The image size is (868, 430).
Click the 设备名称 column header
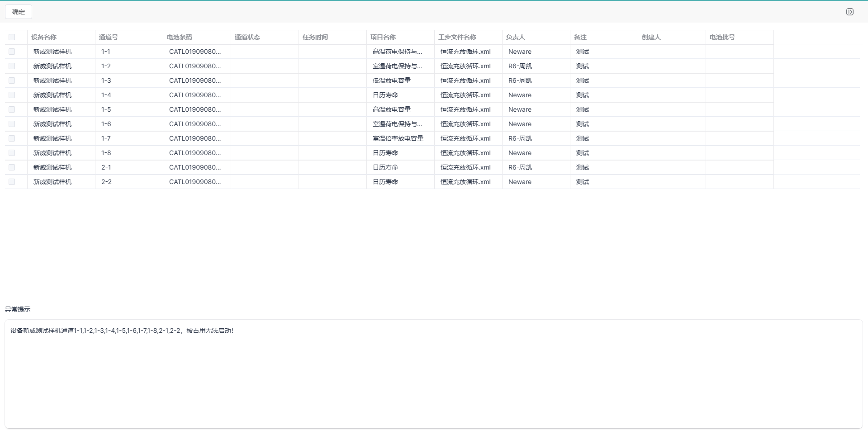click(62, 37)
